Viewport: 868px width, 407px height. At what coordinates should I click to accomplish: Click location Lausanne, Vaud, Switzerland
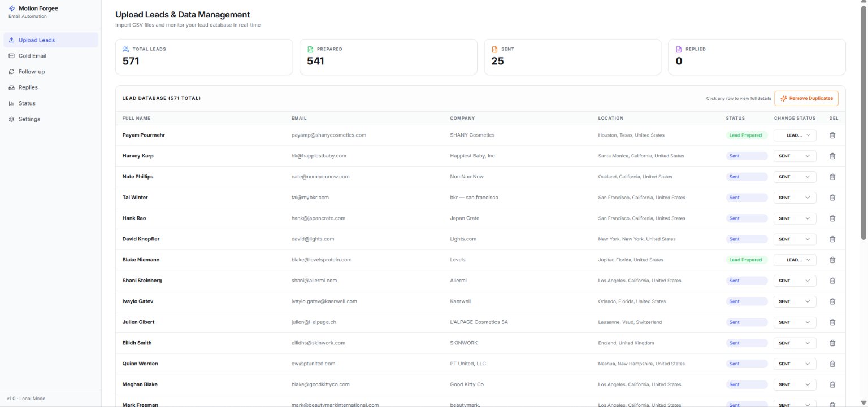tap(630, 322)
